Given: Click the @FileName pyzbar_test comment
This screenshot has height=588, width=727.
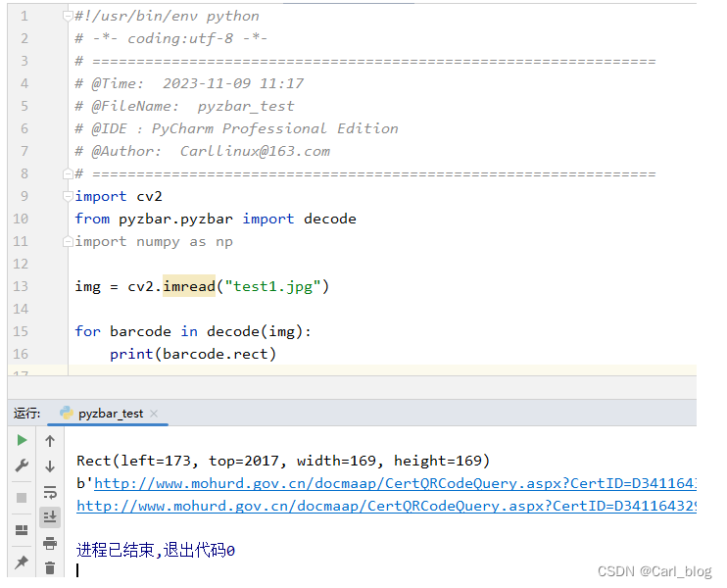Looking at the screenshot, I should click(x=184, y=106).
